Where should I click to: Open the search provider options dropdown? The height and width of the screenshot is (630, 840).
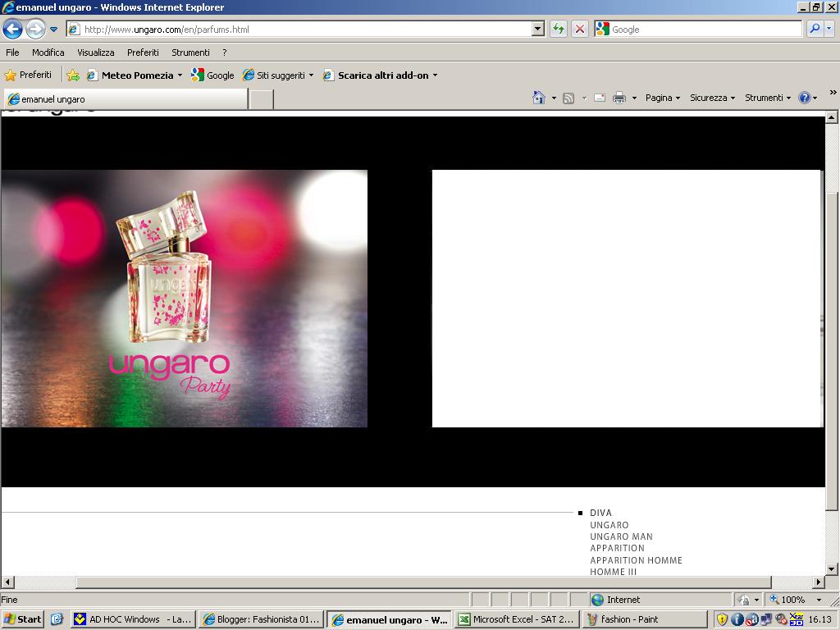coord(829,29)
